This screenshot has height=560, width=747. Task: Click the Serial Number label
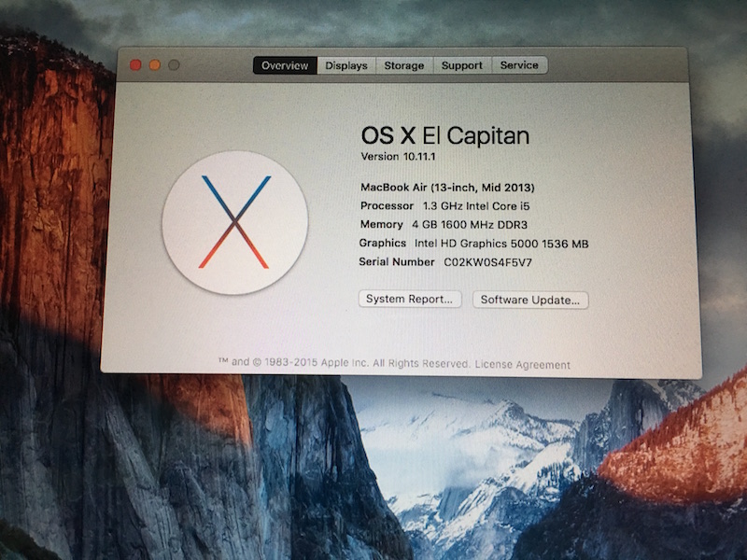click(397, 262)
